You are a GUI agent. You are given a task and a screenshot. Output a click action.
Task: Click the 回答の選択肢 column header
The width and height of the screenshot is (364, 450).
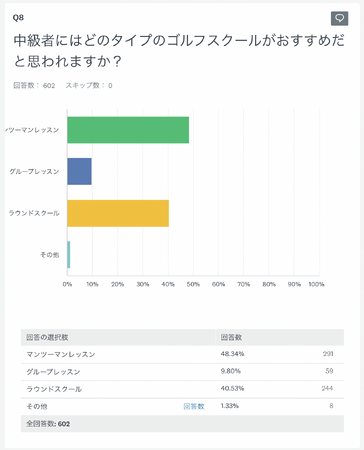point(47,337)
